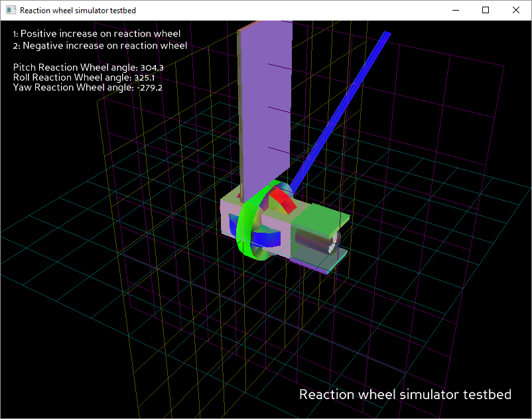This screenshot has width=532, height=419.
Task: Click the window title text in the title bar
Action: point(78,11)
